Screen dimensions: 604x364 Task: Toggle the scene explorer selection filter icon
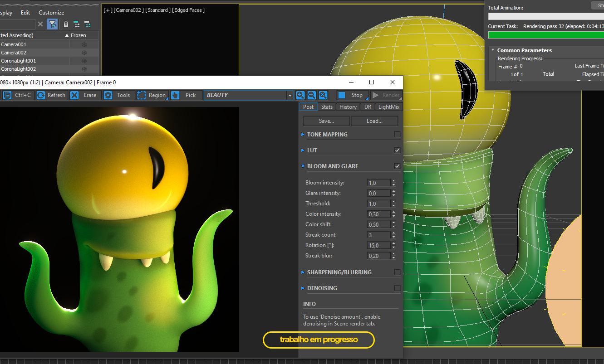[52, 24]
